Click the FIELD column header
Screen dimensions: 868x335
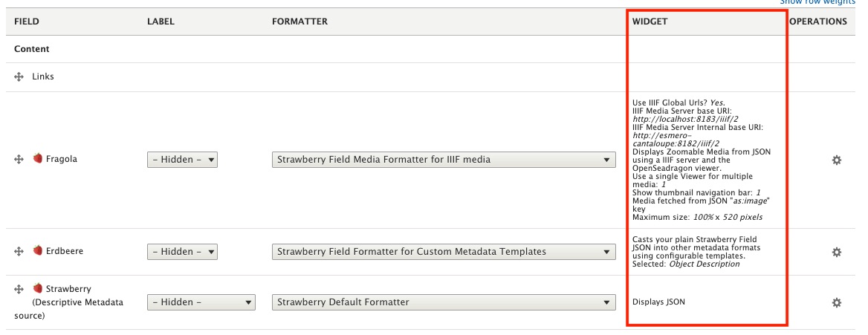pyautogui.click(x=27, y=22)
